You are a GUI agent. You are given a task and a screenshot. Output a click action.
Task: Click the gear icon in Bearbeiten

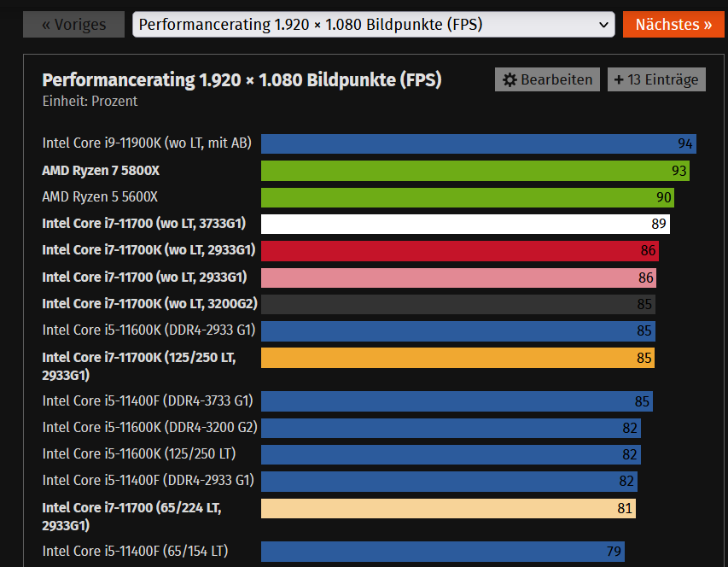[x=510, y=80]
